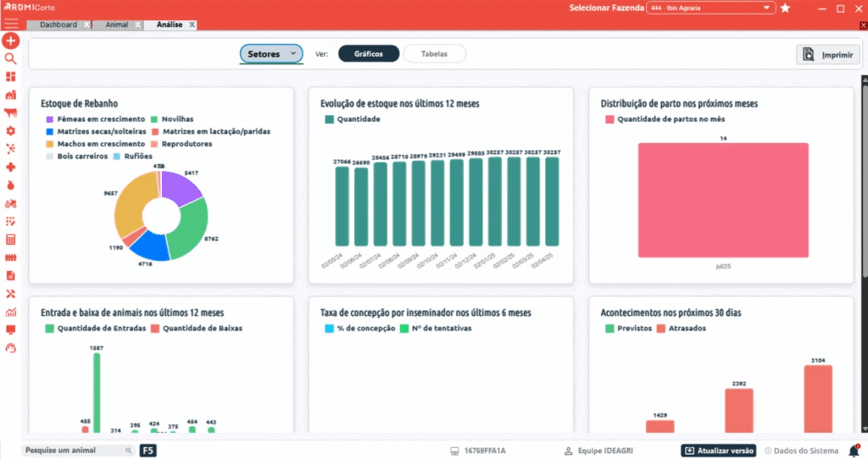Open the monitor screen icon in sidebar
Screen dimensions: 868x459
tap(10, 330)
